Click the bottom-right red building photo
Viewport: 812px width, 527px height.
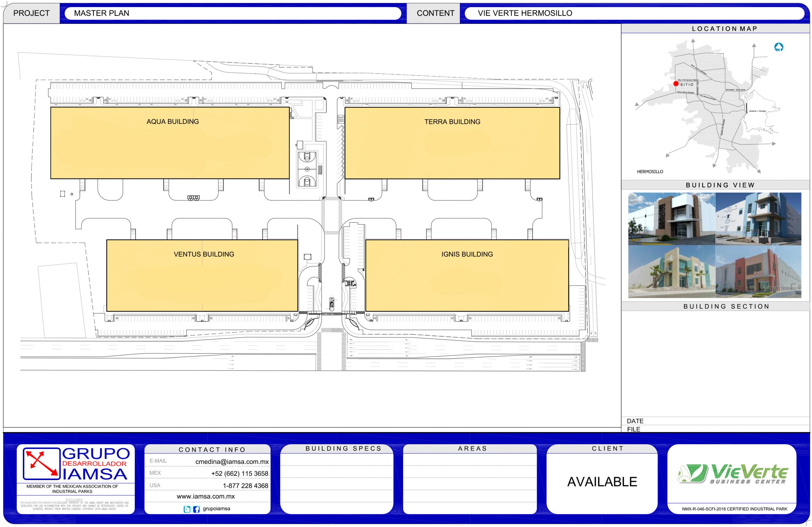758,271
